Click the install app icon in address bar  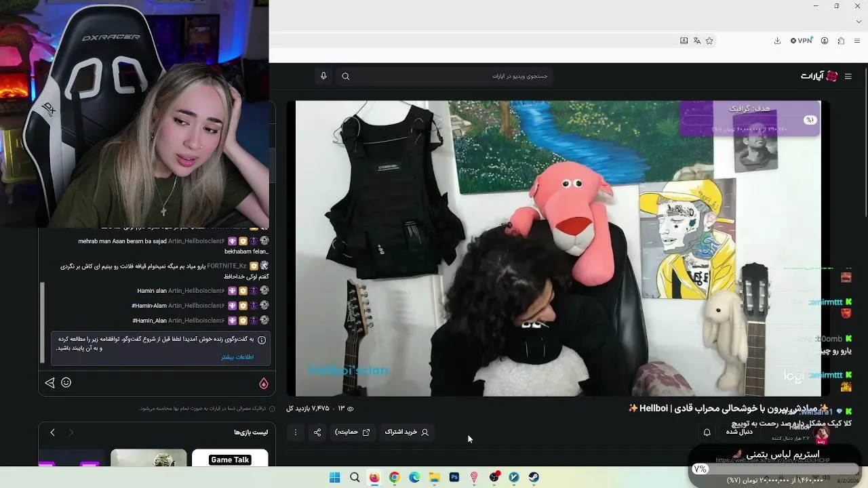click(684, 41)
